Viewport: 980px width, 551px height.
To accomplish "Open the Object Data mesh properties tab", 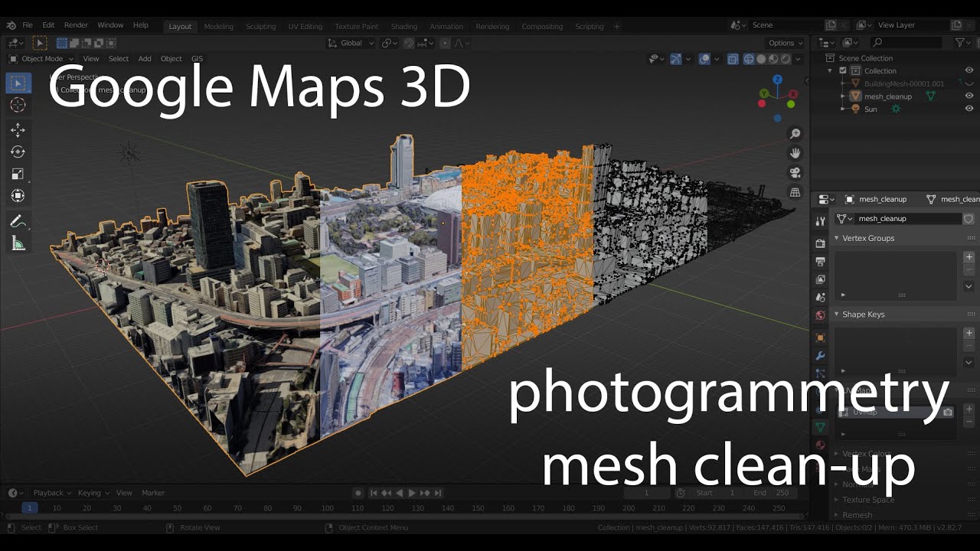I will (820, 427).
